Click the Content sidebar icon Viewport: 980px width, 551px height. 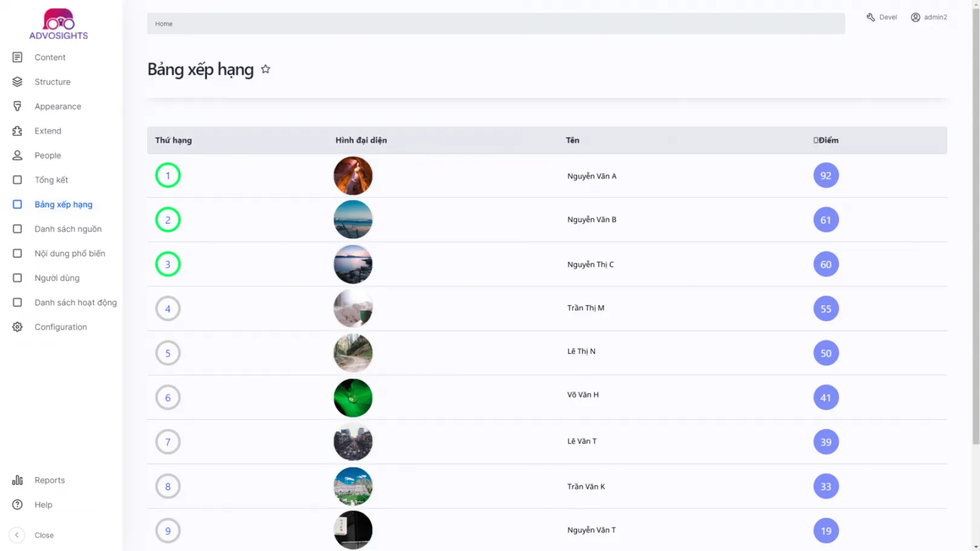click(x=18, y=57)
